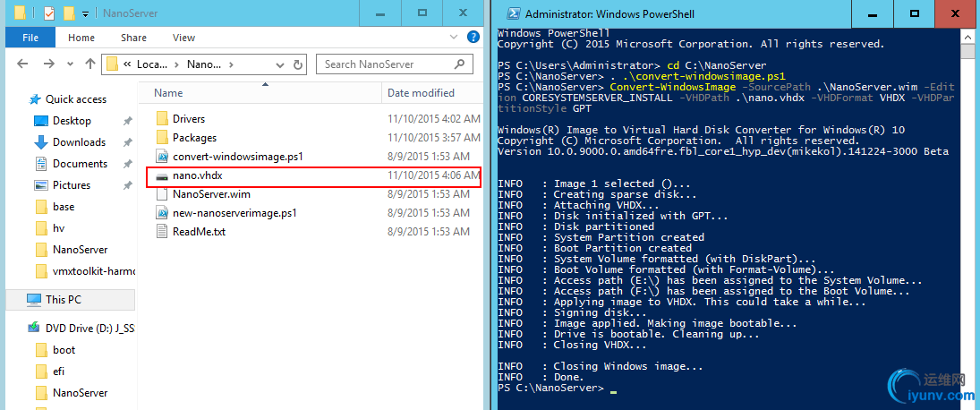This screenshot has width=980, height=410.
Task: Unpin Documents using its pin icon
Action: coord(127,164)
